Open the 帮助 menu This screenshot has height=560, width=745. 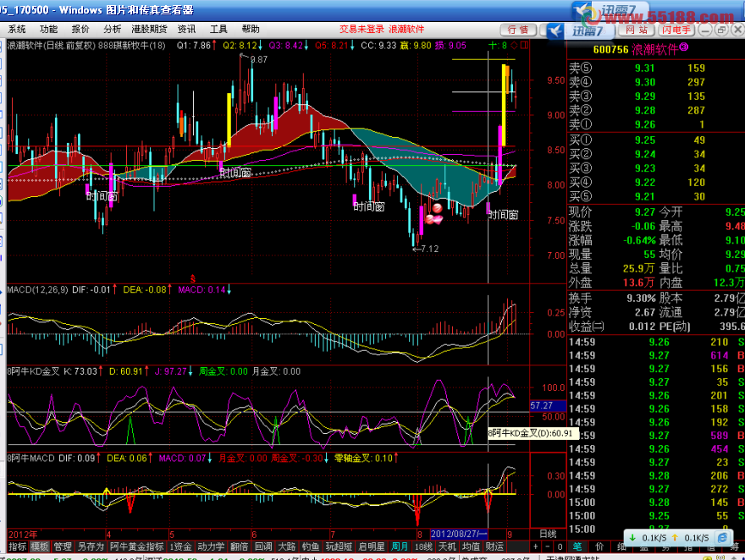(251, 30)
